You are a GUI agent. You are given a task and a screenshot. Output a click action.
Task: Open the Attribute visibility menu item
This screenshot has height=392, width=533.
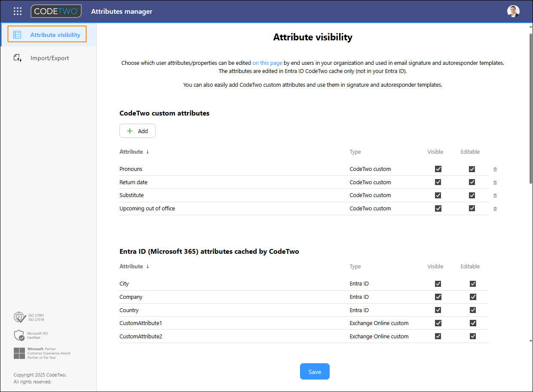pos(48,35)
